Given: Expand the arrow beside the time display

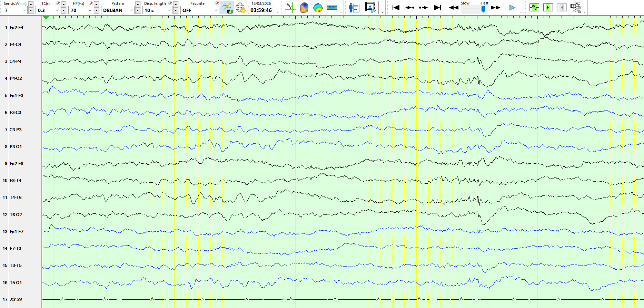Looking at the screenshot, I should click(x=277, y=12).
